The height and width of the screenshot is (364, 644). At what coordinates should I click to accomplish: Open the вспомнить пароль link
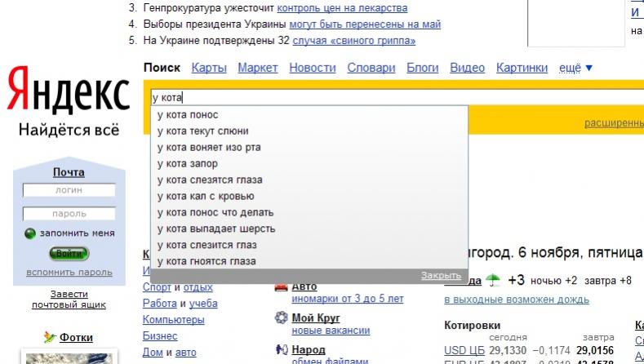coord(69,272)
